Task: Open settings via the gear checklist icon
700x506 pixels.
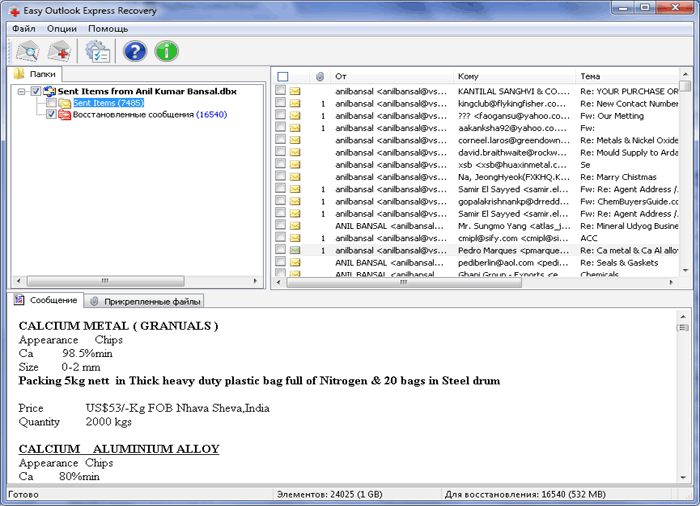Action: point(97,51)
